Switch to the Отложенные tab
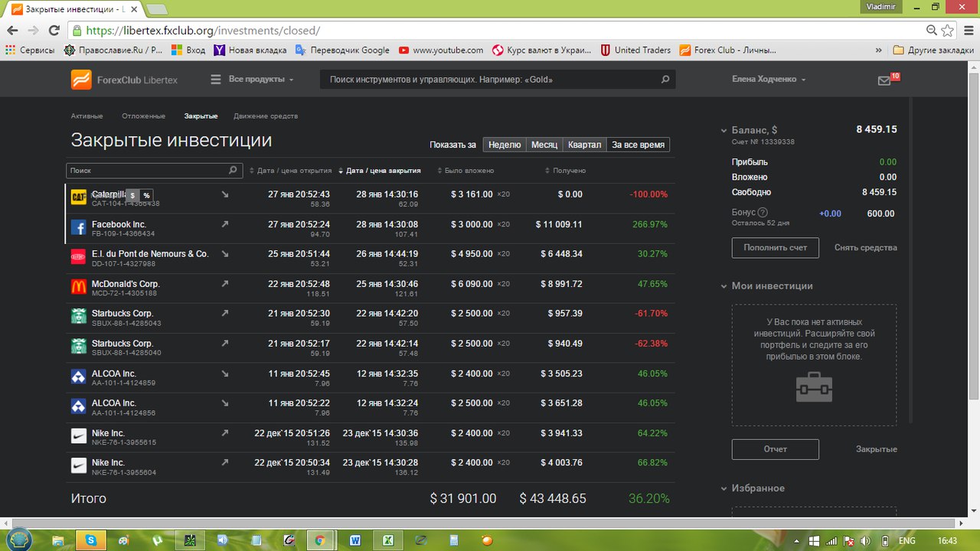This screenshot has width=980, height=551. (143, 116)
